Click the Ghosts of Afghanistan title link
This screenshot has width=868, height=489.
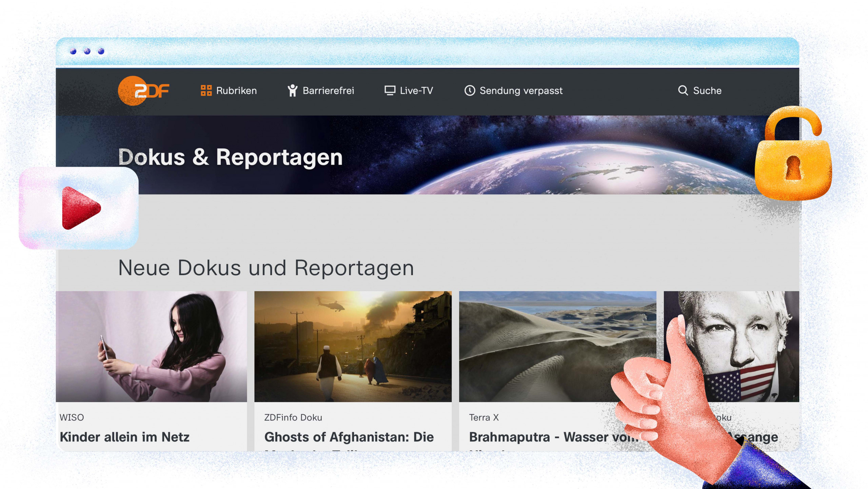point(349,437)
